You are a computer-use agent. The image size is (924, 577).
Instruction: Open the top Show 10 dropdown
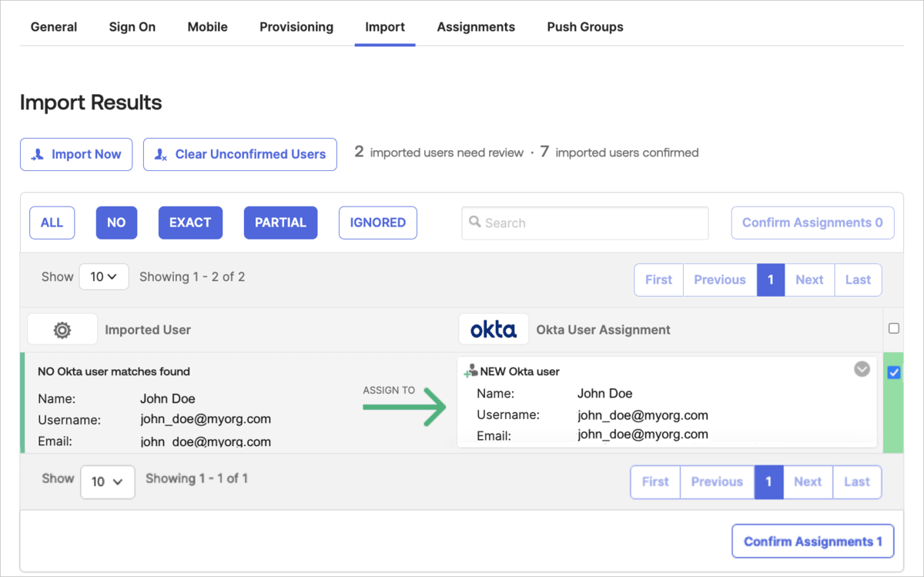coord(104,277)
